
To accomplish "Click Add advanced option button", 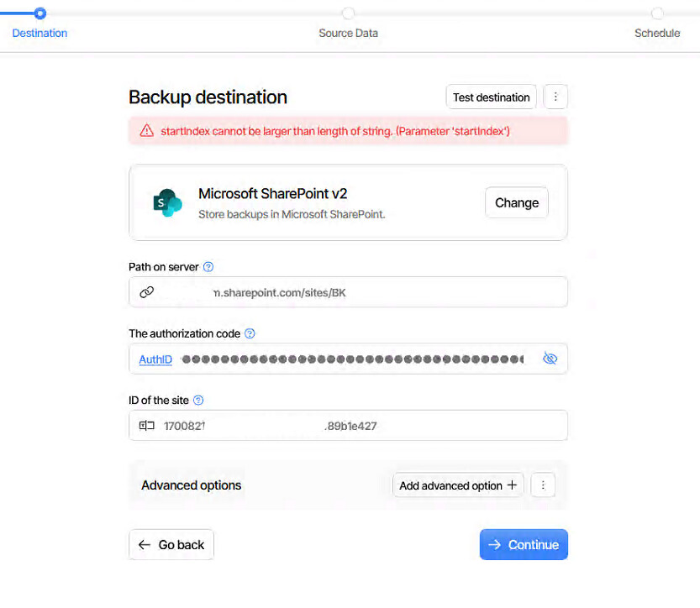I will coord(458,485).
